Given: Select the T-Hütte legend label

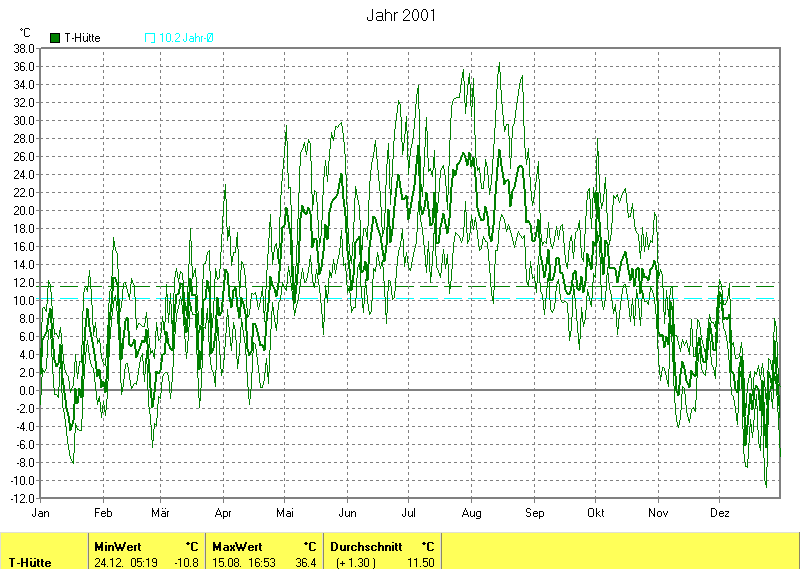Looking at the screenshot, I should (x=82, y=38).
